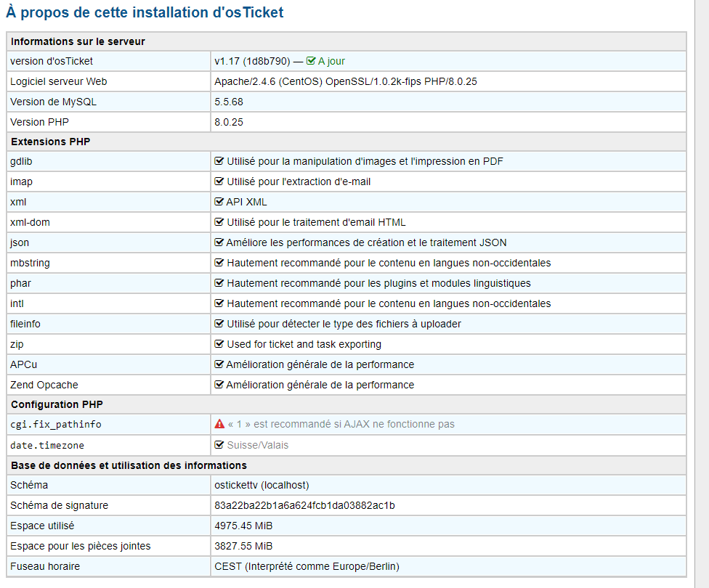709x588 pixels.
Task: Click the phar plugins description text
Action: tap(379, 284)
